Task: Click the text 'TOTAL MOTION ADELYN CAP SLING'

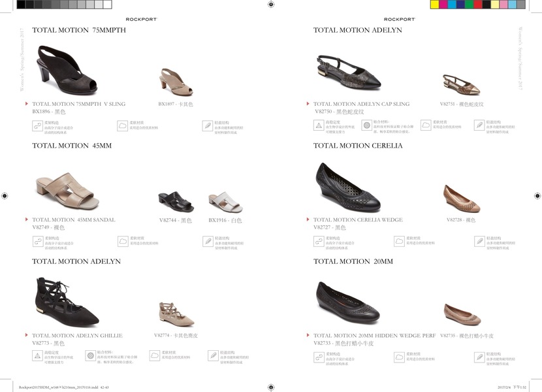Action: pos(361,104)
